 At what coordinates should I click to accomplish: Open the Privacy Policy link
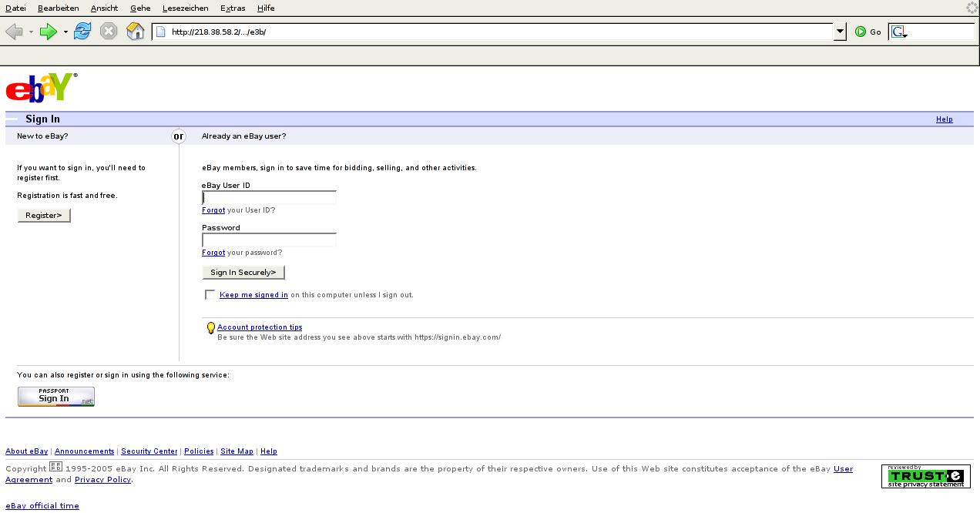pos(103,479)
